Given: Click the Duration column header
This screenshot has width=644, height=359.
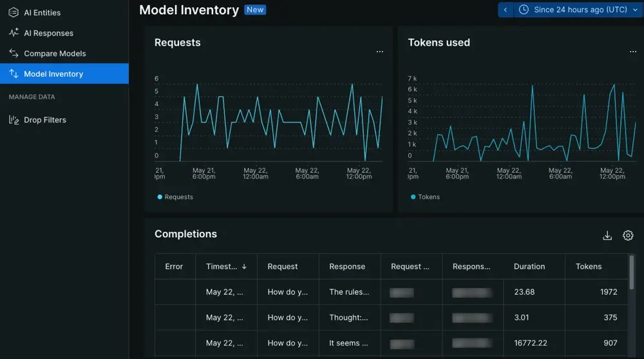Looking at the screenshot, I should (x=529, y=266).
